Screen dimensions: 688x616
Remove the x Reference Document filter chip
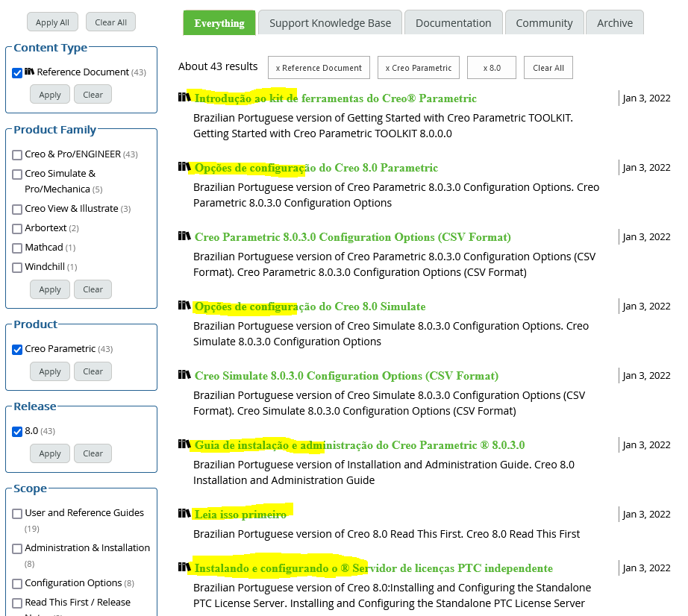click(319, 68)
